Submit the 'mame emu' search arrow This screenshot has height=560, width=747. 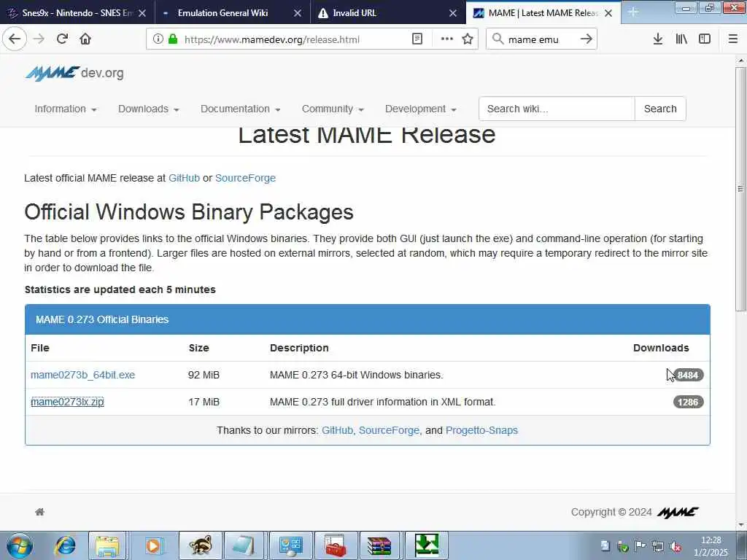(x=586, y=39)
